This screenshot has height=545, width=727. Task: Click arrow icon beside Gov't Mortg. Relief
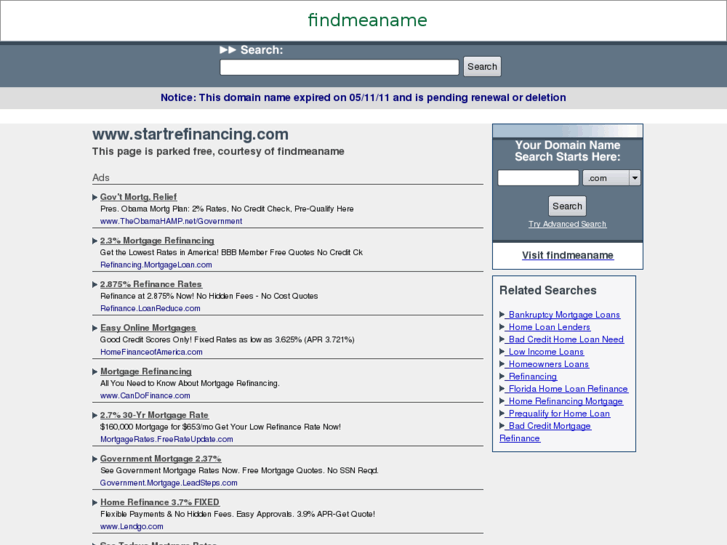coord(95,197)
